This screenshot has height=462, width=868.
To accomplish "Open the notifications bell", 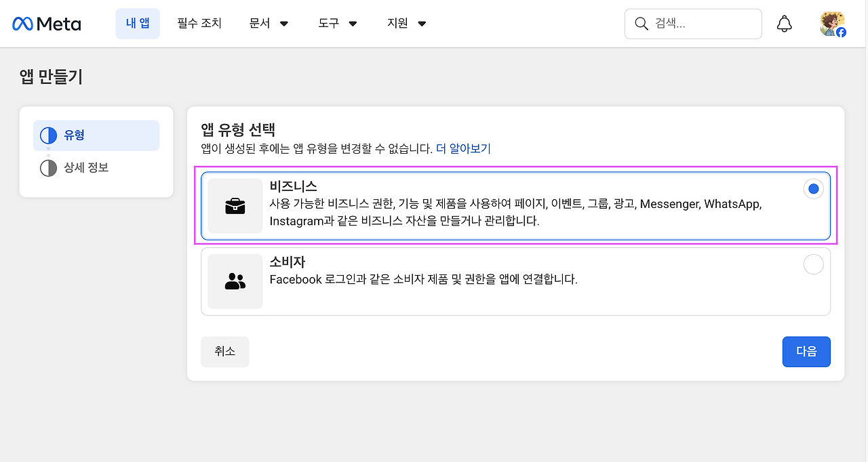I will coord(785,24).
